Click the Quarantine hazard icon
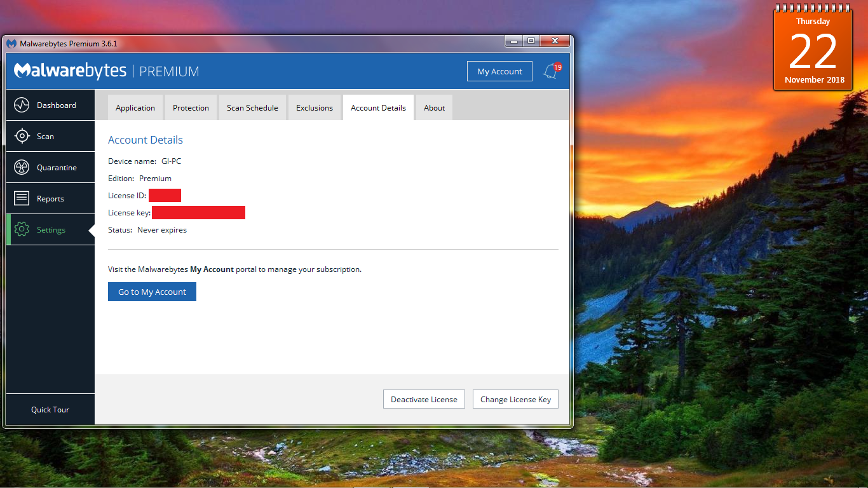The image size is (868, 488). click(x=22, y=167)
